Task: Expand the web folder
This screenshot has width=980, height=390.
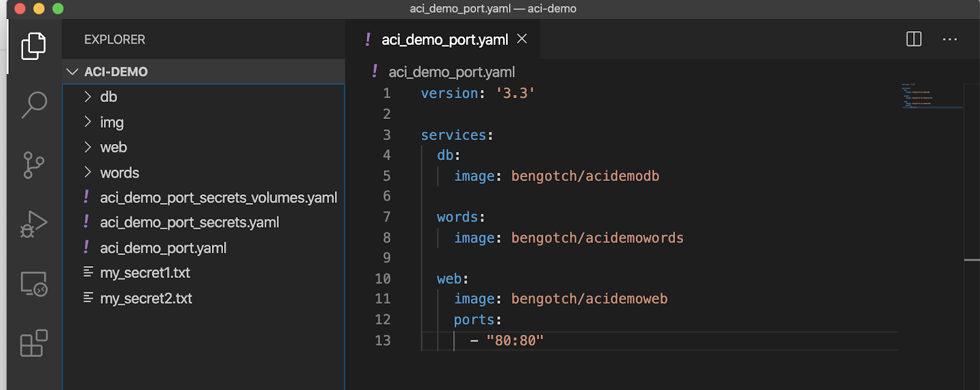Action: tap(113, 148)
